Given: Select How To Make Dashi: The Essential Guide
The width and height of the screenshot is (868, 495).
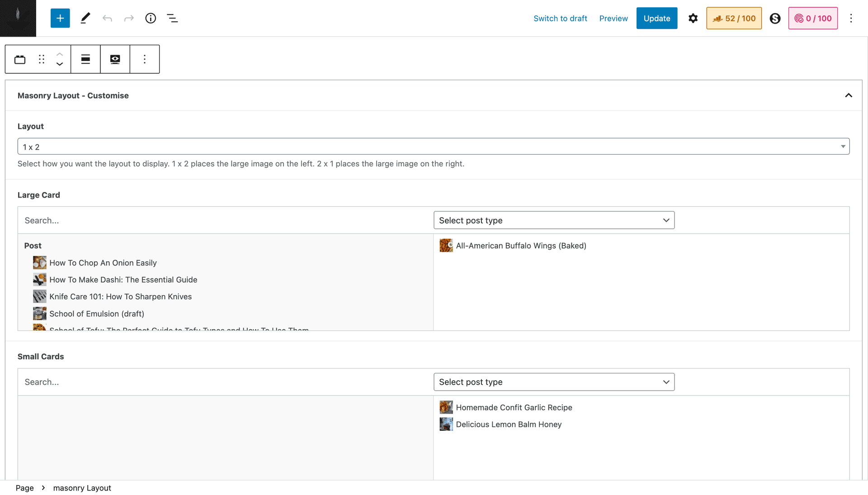Looking at the screenshot, I should (x=123, y=280).
